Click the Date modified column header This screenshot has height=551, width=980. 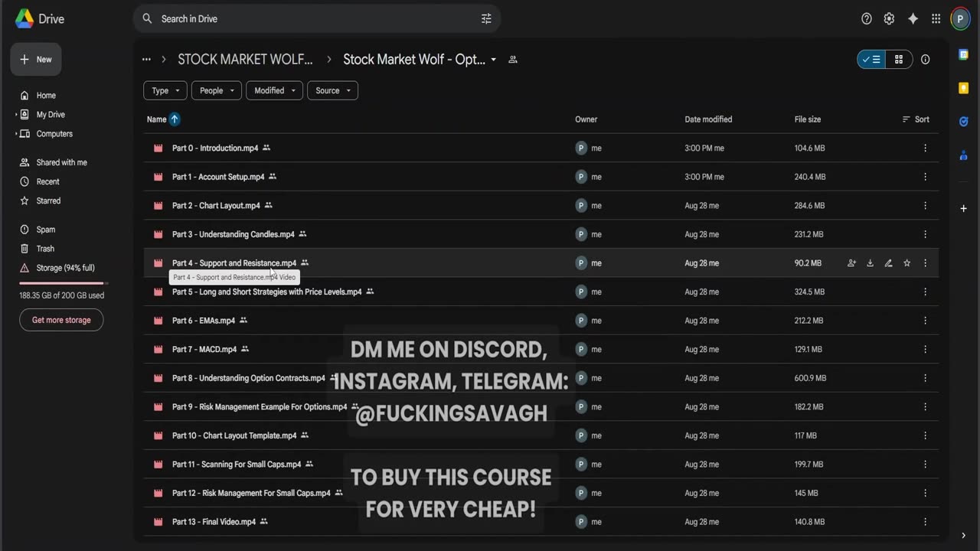[x=708, y=119]
